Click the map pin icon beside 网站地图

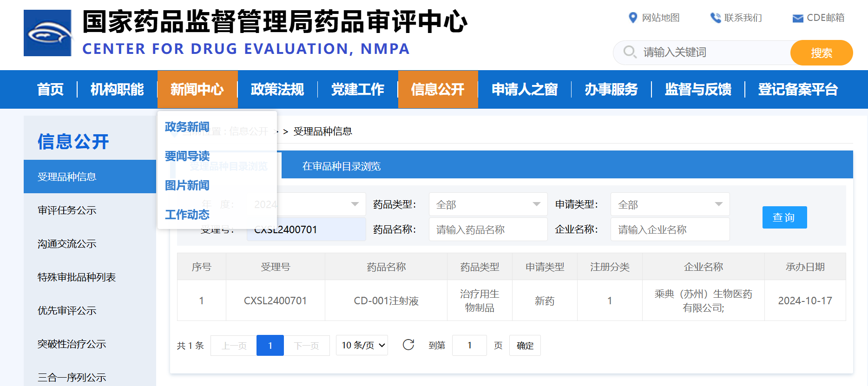[x=632, y=18]
